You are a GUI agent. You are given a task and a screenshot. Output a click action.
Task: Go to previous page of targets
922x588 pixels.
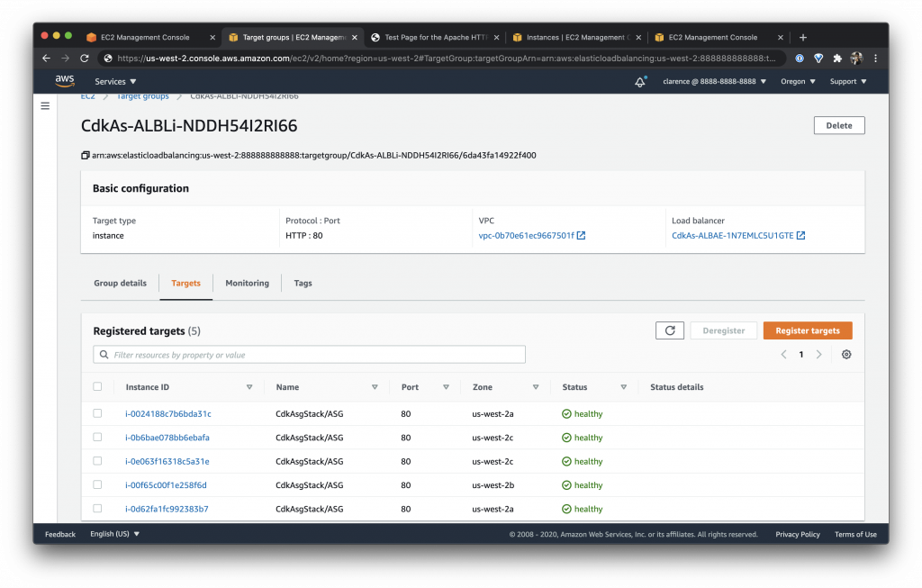[784, 354]
